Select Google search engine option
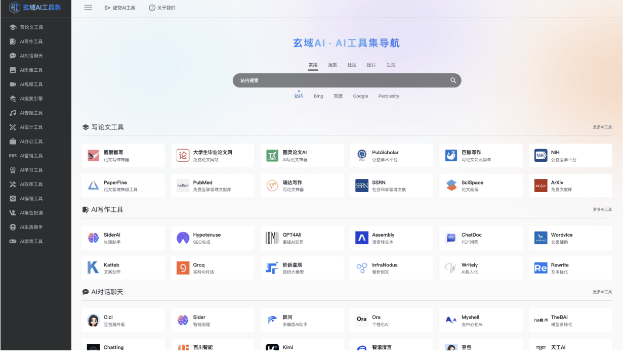Image resolution: width=623 pixels, height=364 pixels. click(x=360, y=96)
